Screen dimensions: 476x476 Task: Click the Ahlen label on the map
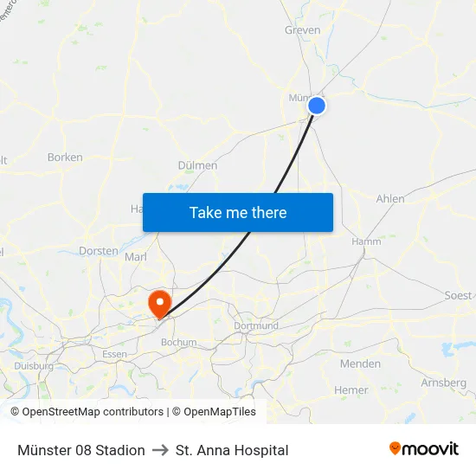(x=390, y=199)
